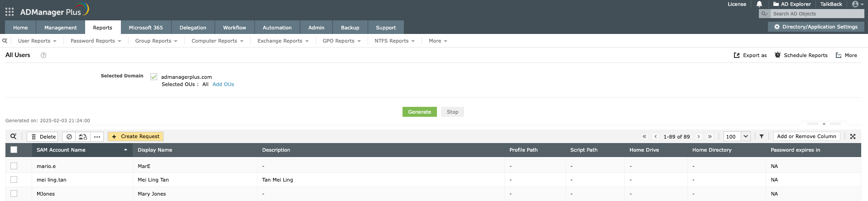
Task: Go to the Backup tab
Action: (x=350, y=27)
